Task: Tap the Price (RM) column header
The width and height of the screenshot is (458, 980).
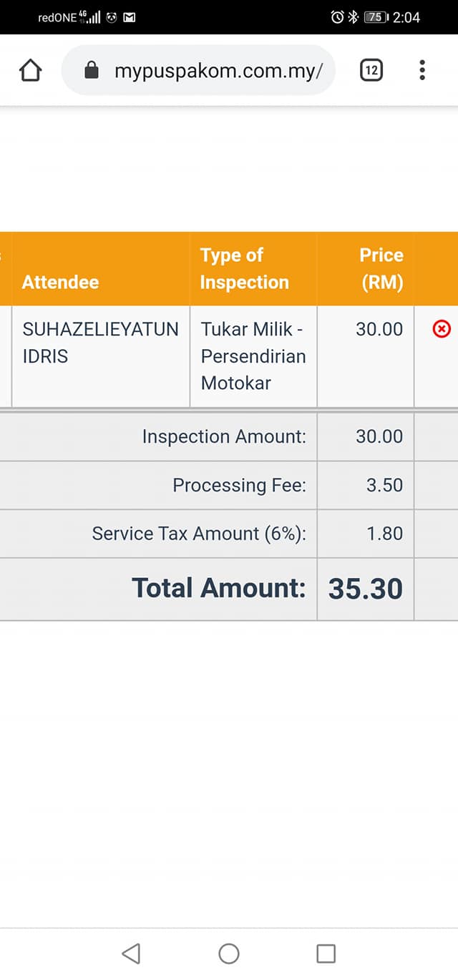Action: tap(381, 268)
